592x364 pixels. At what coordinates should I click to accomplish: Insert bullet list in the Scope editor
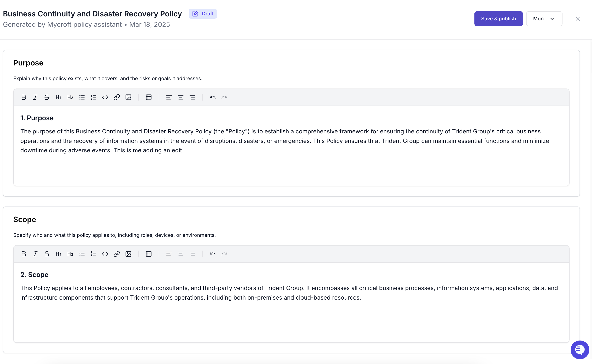click(82, 254)
